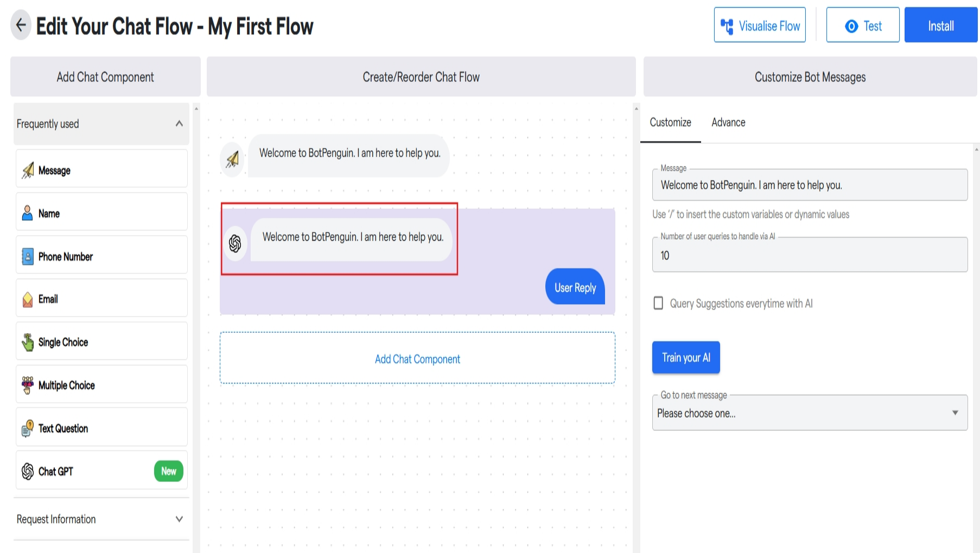Click the hand icon beside Single Choice
Viewport: 980px width, 553px height.
[28, 342]
